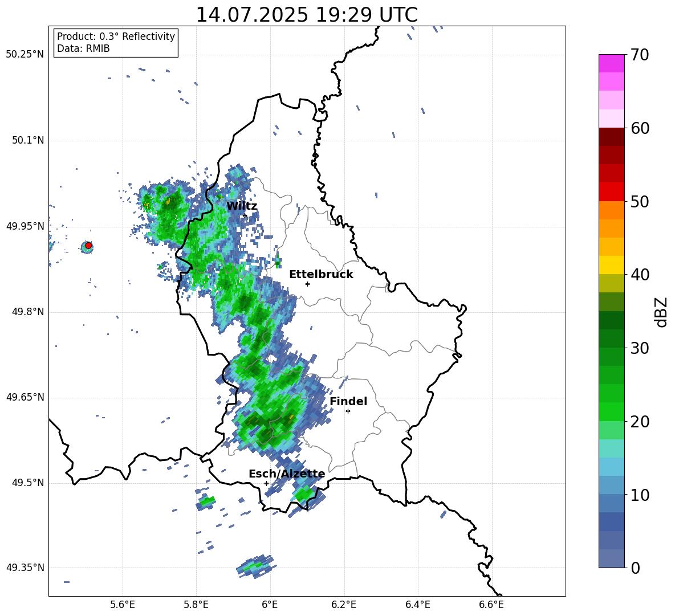Pick the magenta top colorbar segment
This screenshot has width=675, height=616.
click(x=612, y=64)
